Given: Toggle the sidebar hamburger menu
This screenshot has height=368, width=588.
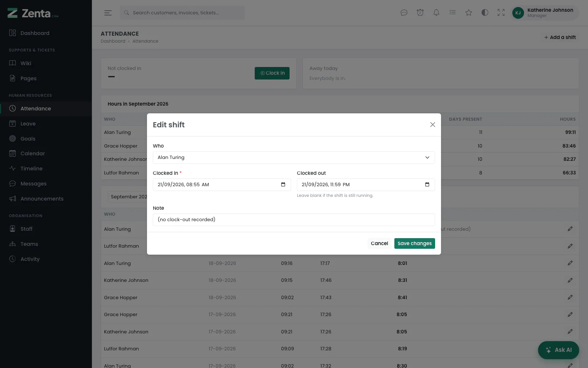Looking at the screenshot, I should [x=108, y=13].
